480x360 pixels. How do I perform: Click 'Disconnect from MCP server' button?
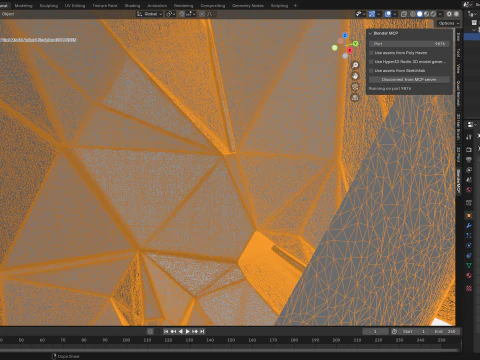pos(409,80)
